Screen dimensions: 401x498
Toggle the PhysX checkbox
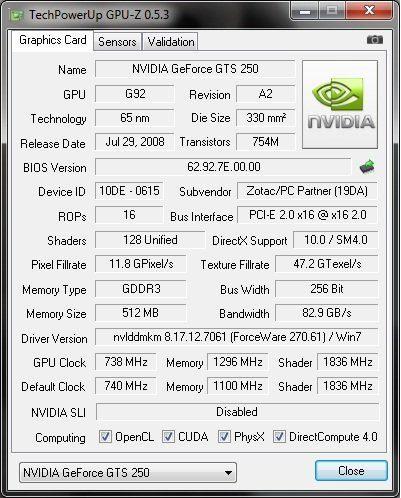pos(224,436)
